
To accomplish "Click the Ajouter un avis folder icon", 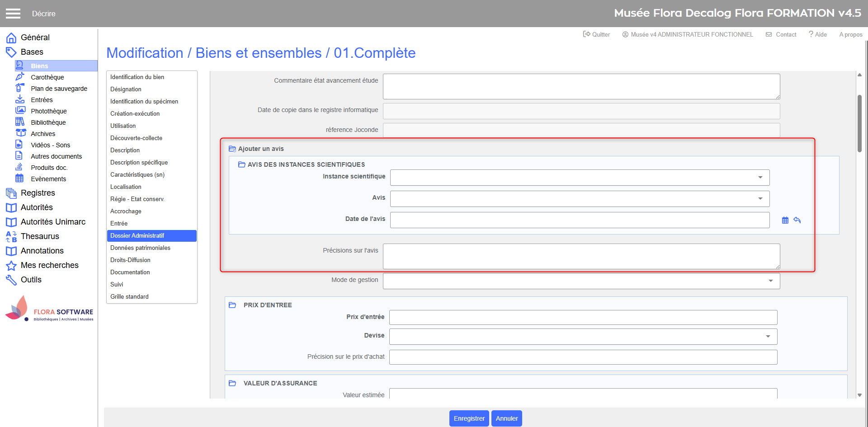I will point(232,149).
